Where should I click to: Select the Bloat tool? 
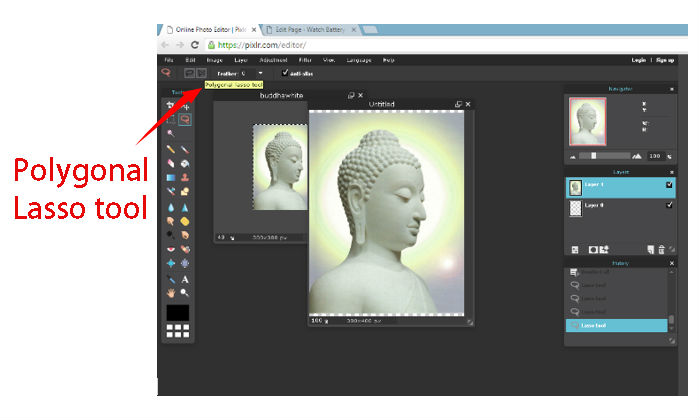click(171, 263)
